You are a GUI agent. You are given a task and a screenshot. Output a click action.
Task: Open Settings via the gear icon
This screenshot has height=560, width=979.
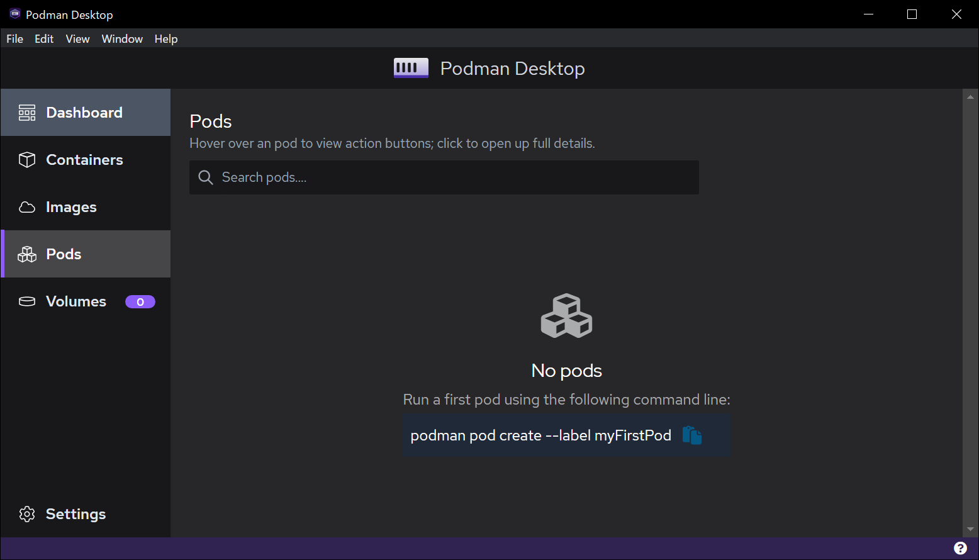coord(27,514)
